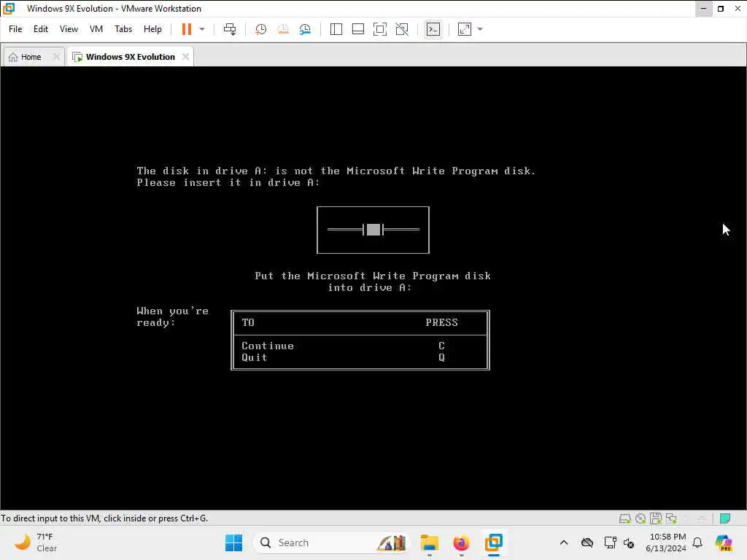Toggle console view button
The height and width of the screenshot is (560, 747).
click(433, 29)
